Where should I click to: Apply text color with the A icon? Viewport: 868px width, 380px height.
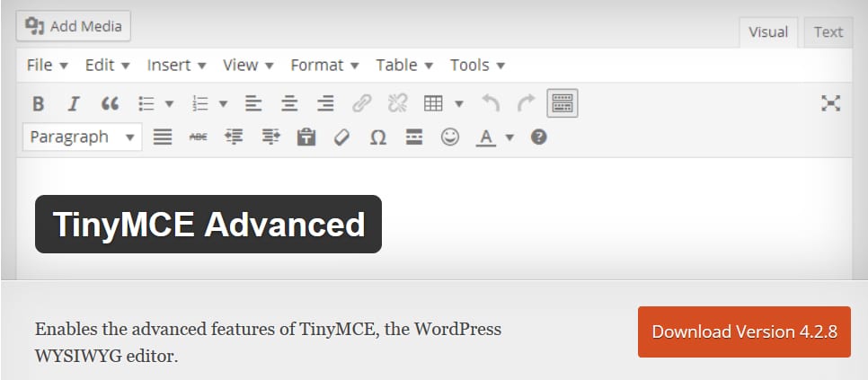(486, 137)
